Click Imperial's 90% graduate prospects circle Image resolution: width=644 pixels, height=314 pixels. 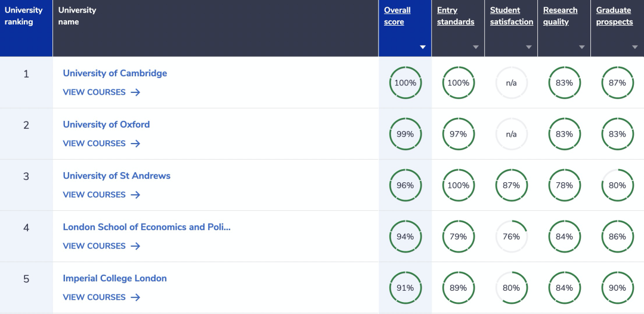coord(617,288)
